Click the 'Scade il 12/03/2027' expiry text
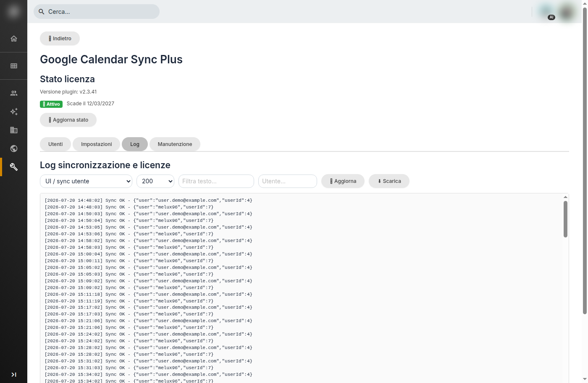The height and width of the screenshot is (383, 588). 90,104
